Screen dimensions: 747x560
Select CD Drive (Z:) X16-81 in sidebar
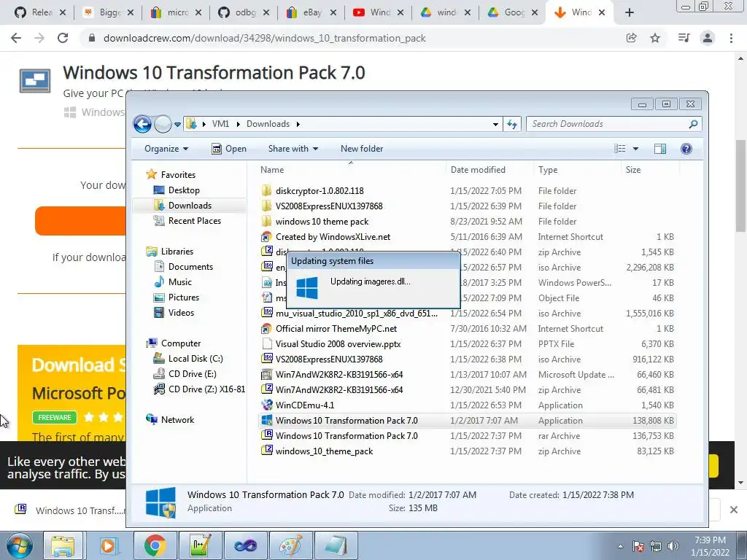pyautogui.click(x=206, y=389)
